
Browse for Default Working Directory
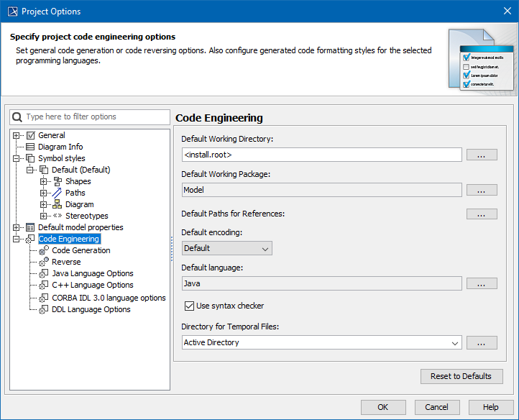point(482,155)
